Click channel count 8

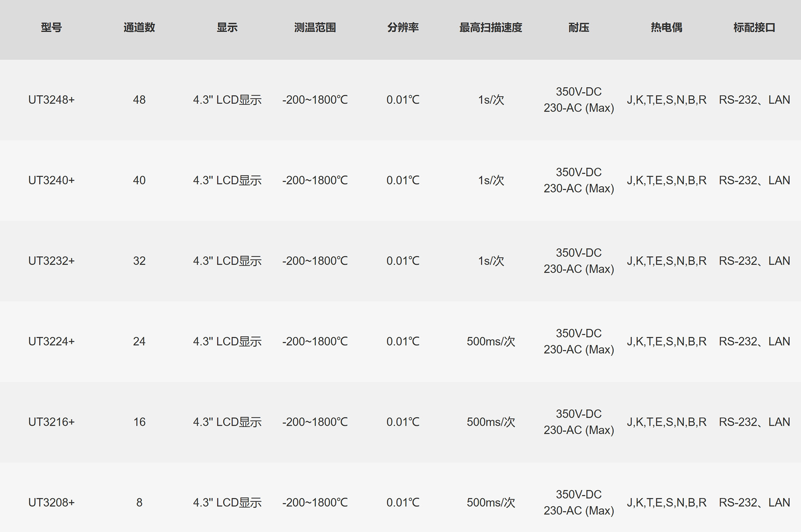click(x=139, y=502)
